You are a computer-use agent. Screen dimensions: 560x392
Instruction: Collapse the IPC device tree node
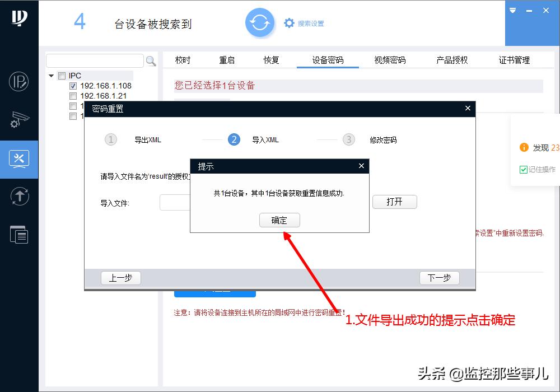click(52, 75)
